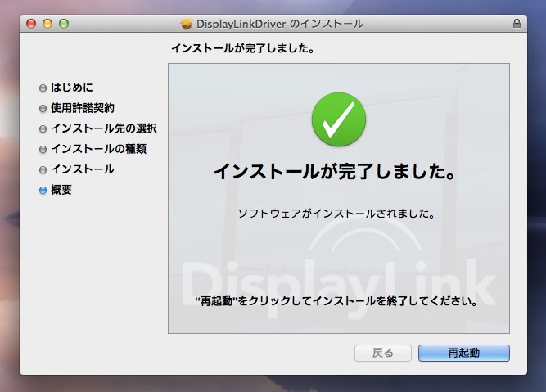Image resolution: width=546 pixels, height=392 pixels.
Task: Click the DisplayLinkDriver のインストール window title
Action: click(280, 24)
